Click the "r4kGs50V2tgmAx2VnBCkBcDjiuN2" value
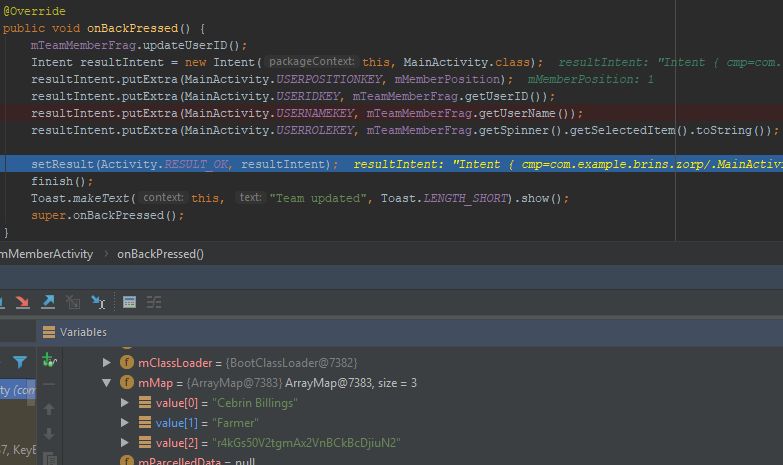This screenshot has width=783, height=465. [306, 443]
